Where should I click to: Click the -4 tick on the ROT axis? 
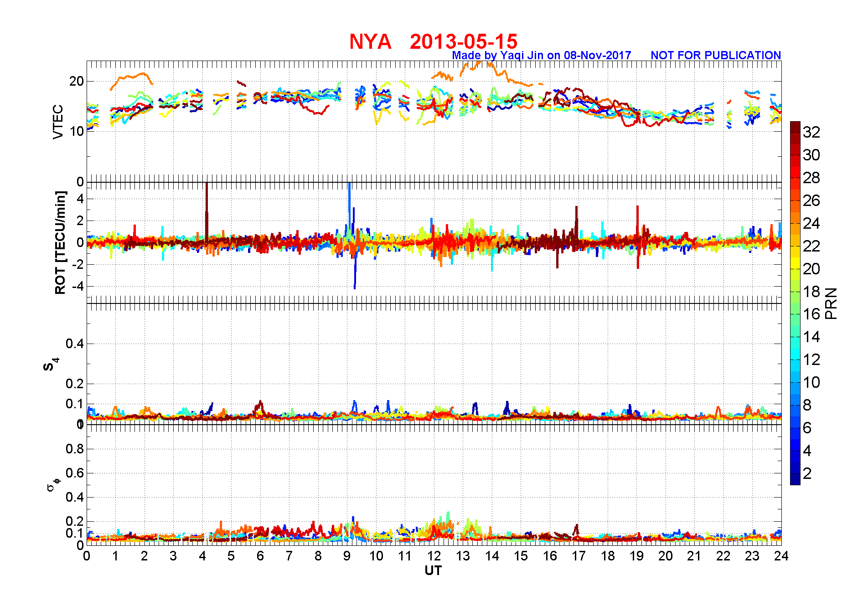tap(78, 286)
